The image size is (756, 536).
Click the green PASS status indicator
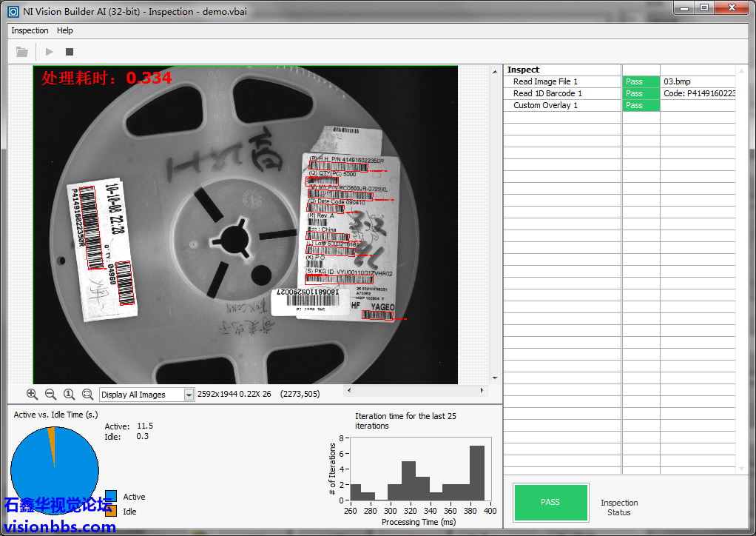pos(550,502)
